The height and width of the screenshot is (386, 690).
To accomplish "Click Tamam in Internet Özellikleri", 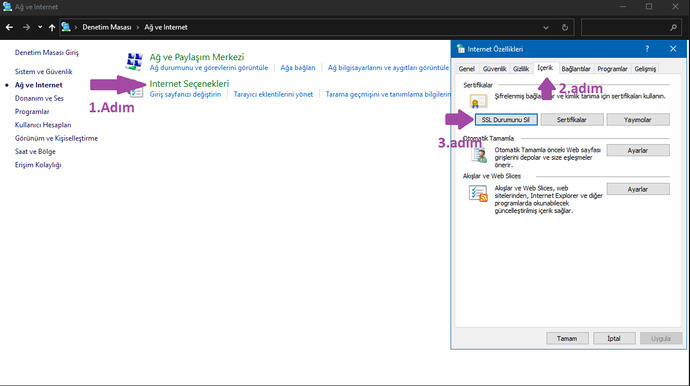I will click(x=567, y=338).
